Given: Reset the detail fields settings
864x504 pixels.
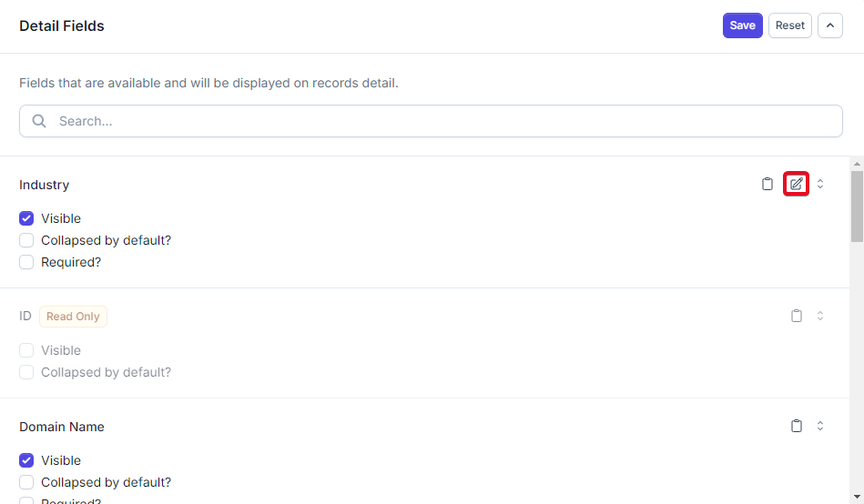Looking at the screenshot, I should (x=789, y=25).
